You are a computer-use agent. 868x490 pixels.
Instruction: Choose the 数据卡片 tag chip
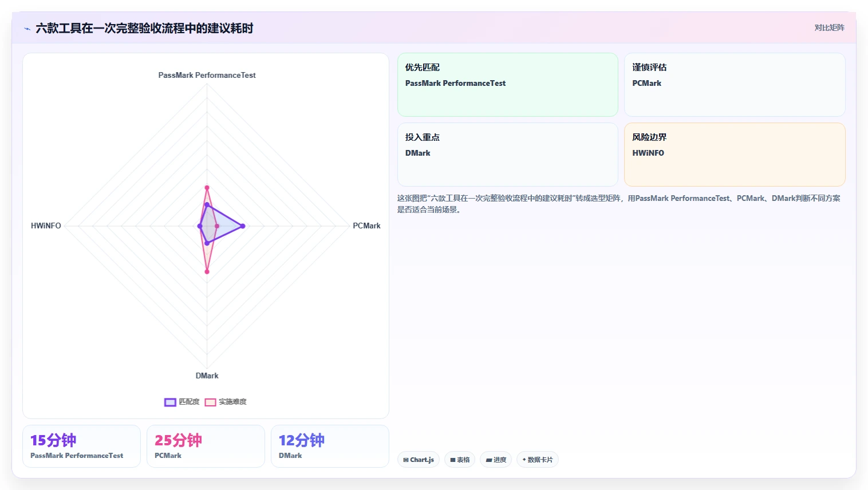(x=538, y=460)
